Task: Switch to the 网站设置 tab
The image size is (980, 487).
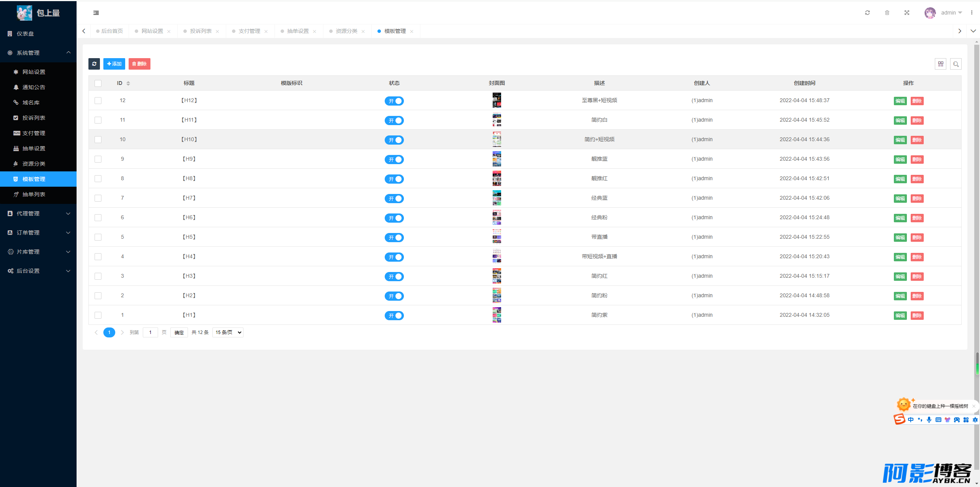Action: (x=152, y=31)
